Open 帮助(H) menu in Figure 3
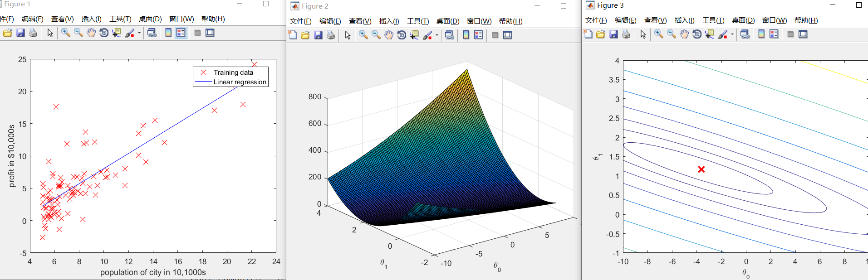 pos(806,20)
